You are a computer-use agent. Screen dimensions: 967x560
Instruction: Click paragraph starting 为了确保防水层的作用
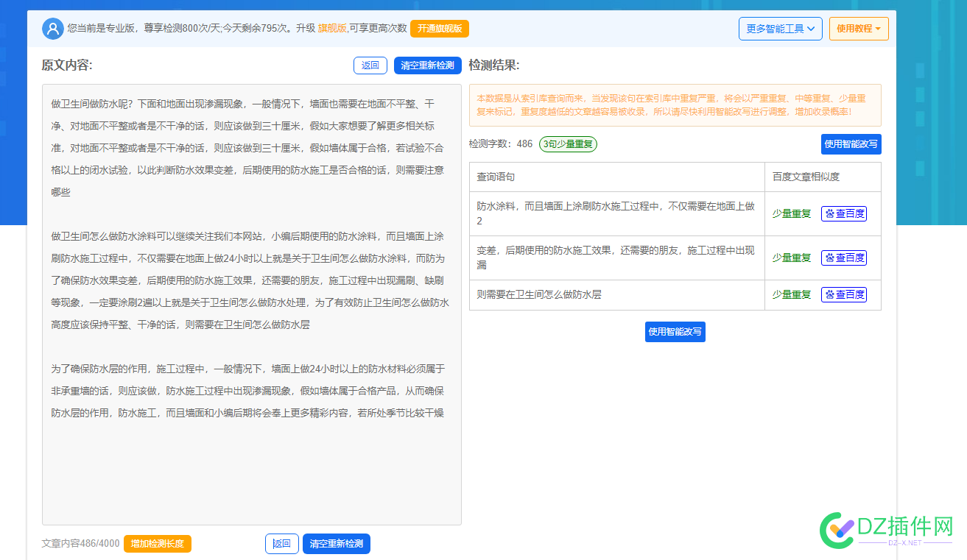(x=248, y=391)
